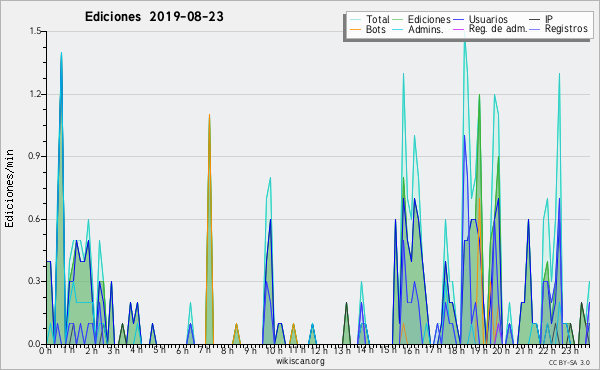The image size is (600, 370).
Task: Click the orange Bots legend color line
Action: pos(355,29)
